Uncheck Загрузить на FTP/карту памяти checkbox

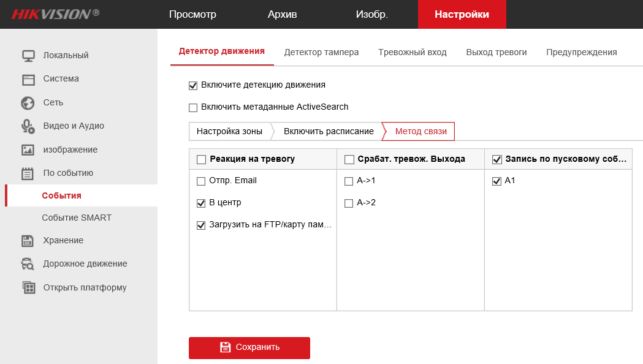[201, 226]
